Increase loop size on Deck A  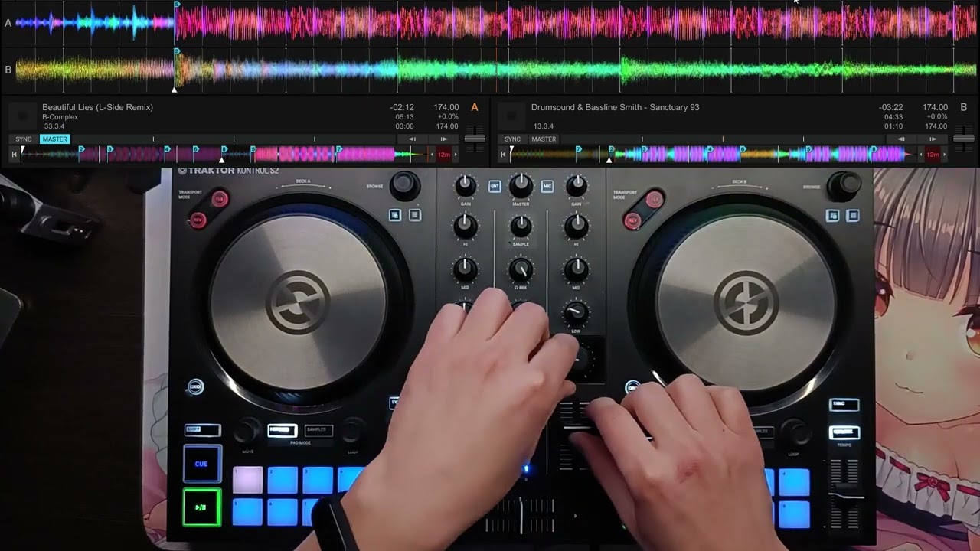tap(456, 155)
